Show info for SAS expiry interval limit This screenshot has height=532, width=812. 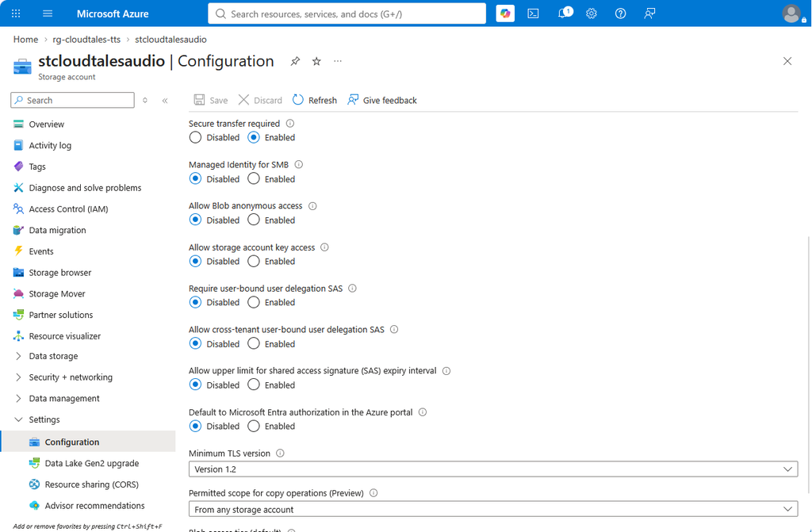[446, 371]
